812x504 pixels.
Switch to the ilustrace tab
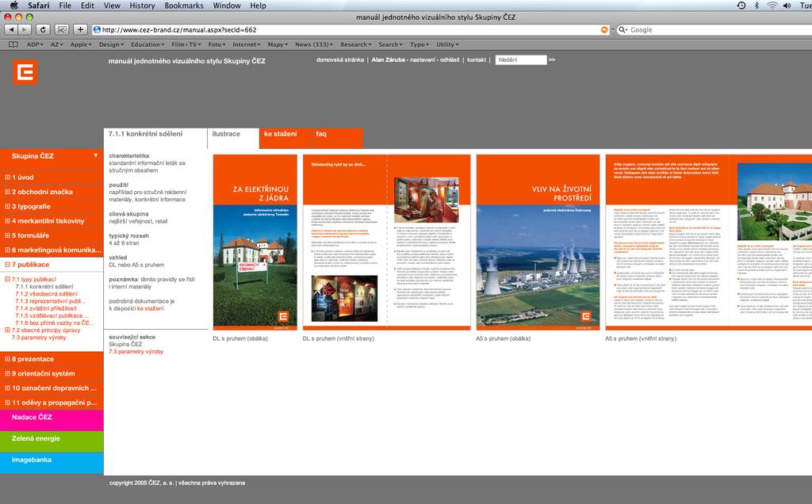[x=233, y=138]
